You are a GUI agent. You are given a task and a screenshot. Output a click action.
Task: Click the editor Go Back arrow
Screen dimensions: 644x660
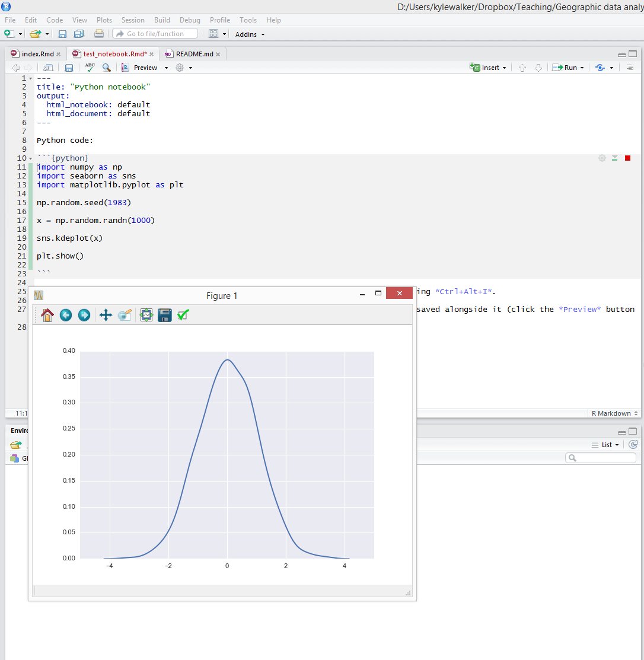16,68
